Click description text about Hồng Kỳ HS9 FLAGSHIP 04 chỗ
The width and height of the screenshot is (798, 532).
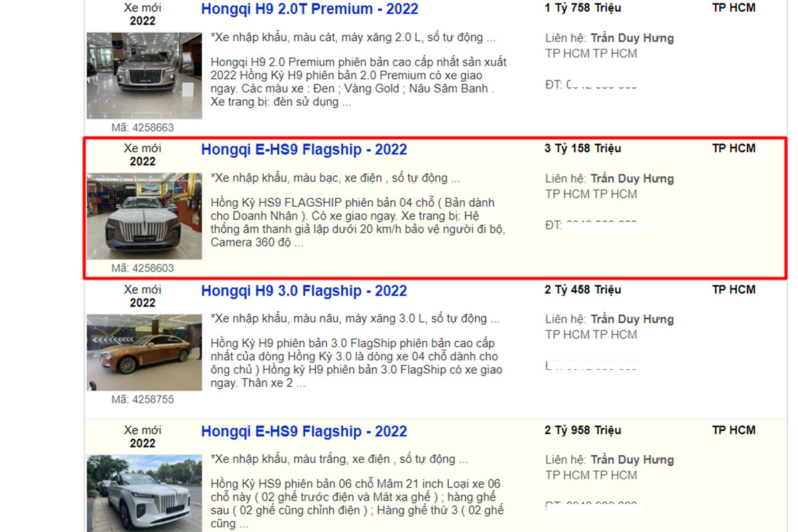[358, 223]
